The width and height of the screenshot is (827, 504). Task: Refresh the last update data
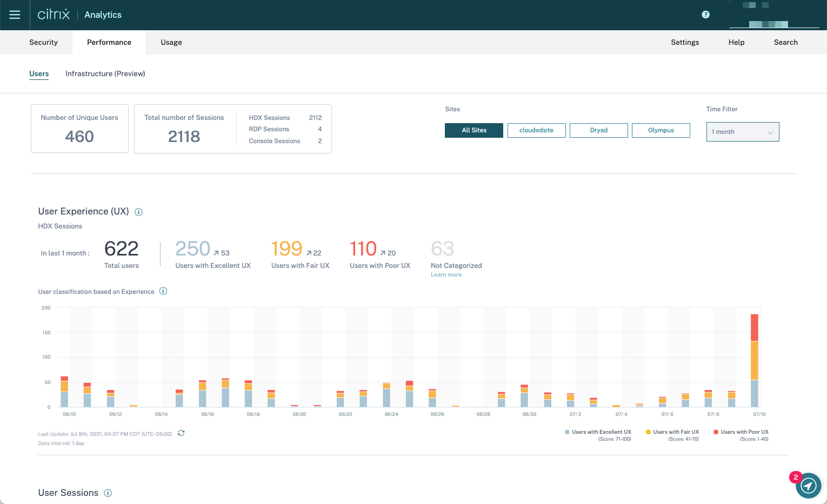181,433
